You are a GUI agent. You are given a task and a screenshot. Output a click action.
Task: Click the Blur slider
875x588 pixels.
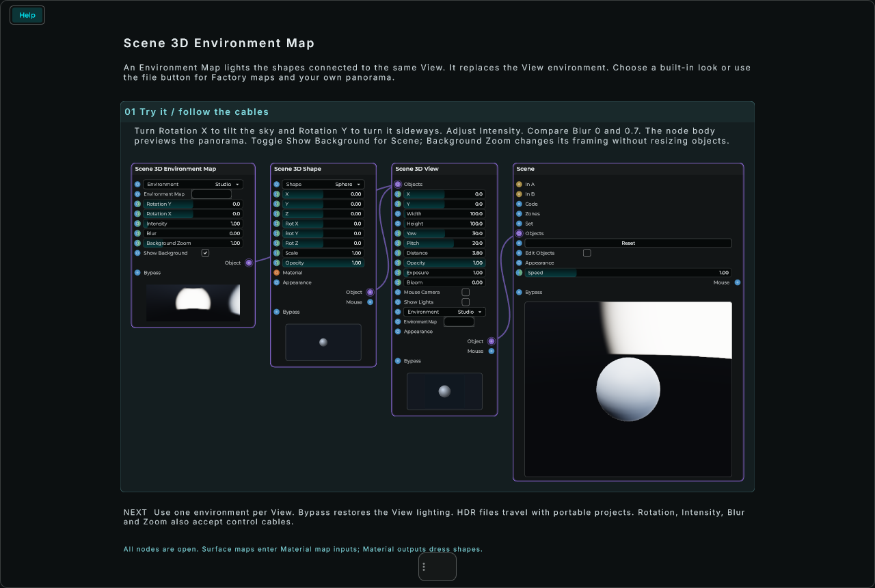pos(193,233)
